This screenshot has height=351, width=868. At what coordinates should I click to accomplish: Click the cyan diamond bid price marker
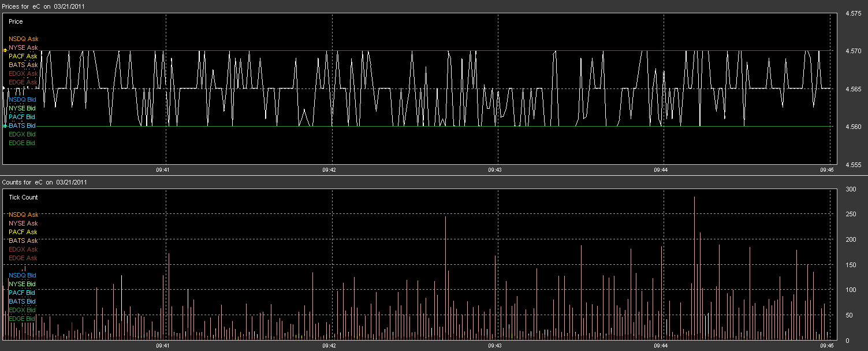pyautogui.click(x=5, y=126)
